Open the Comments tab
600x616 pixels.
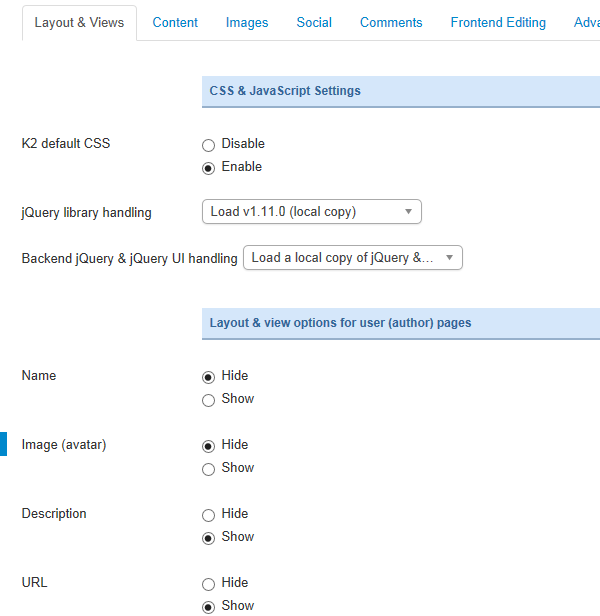391,22
